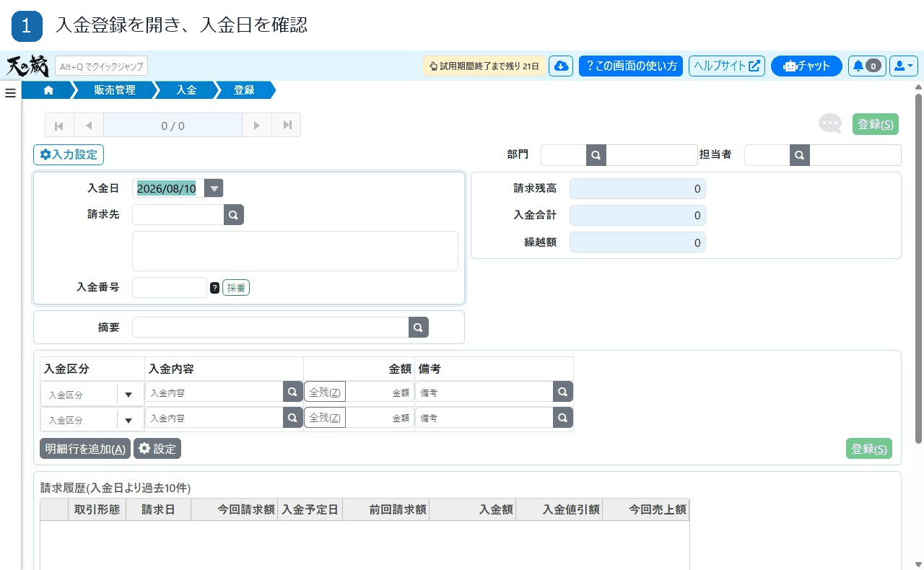Viewport: 924px width, 570px height.
Task: Search 請求先 with magnifier
Action: [234, 214]
